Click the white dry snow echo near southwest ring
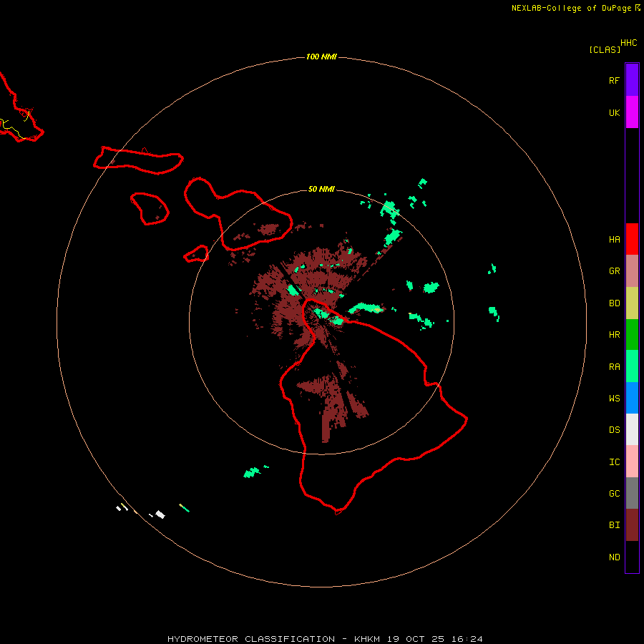Screen dimensions: 644x644 (x=160, y=514)
